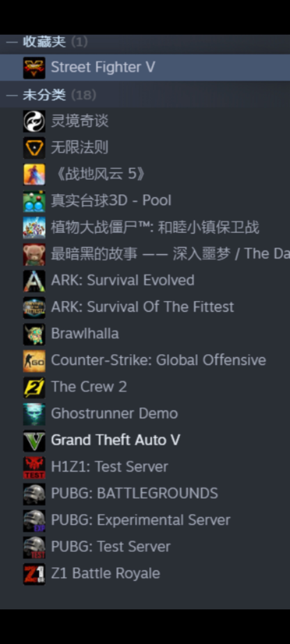Screen dimensions: 290x644
Task: Collapse the 收藏夹 category
Action: pos(12,42)
